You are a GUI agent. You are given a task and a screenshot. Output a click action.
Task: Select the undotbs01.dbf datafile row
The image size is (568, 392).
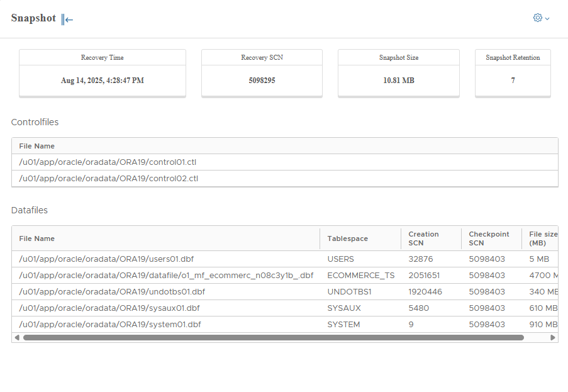(112, 291)
